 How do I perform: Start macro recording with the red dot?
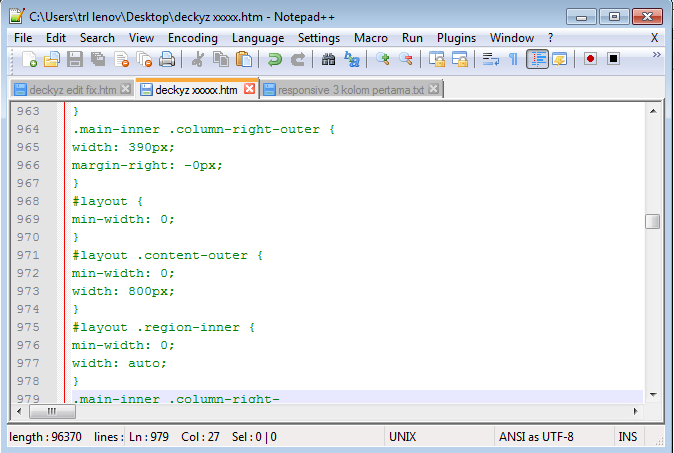tap(591, 58)
